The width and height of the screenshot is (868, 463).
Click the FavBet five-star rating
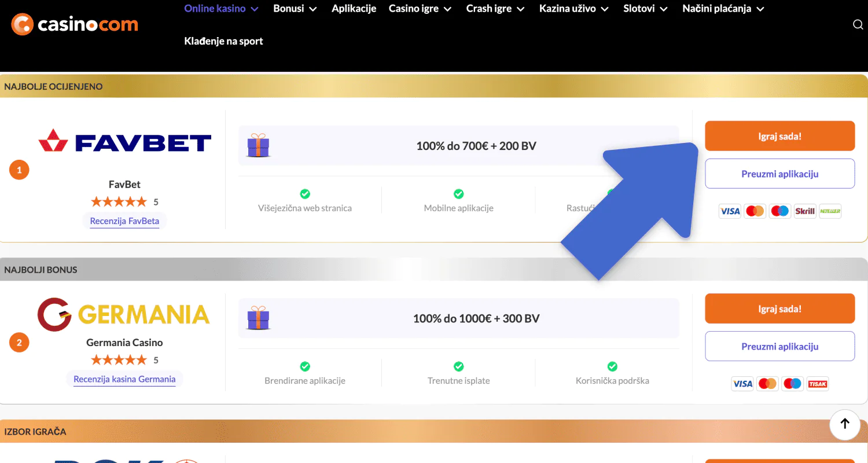(x=119, y=202)
